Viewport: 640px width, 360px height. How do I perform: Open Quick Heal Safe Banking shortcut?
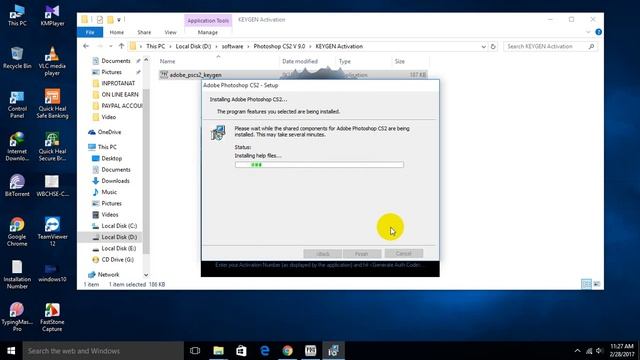click(52, 104)
